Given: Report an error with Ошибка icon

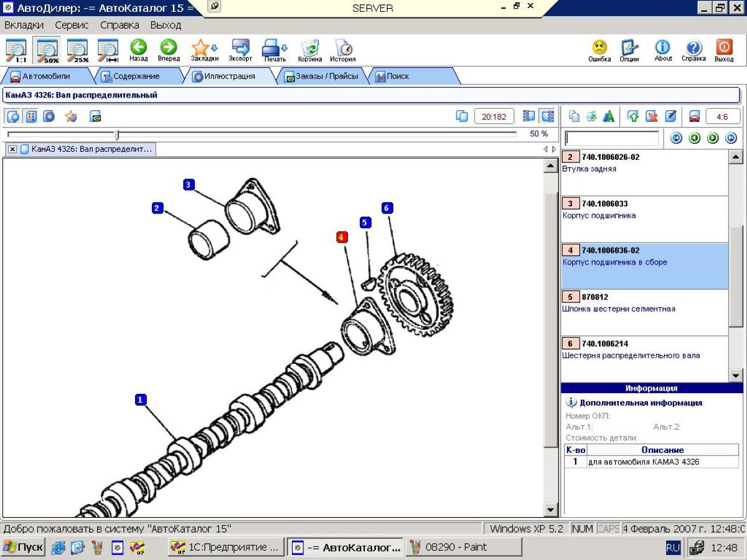Looking at the screenshot, I should click(599, 51).
